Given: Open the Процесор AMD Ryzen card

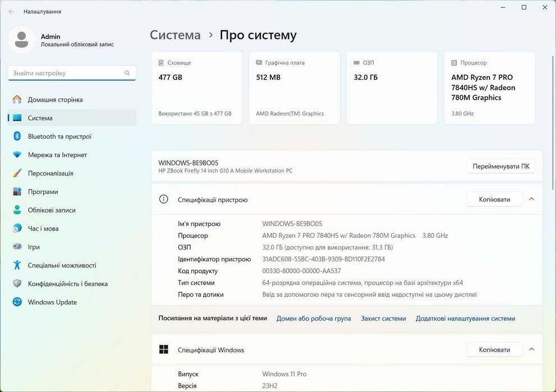Looking at the screenshot, I should (490, 88).
